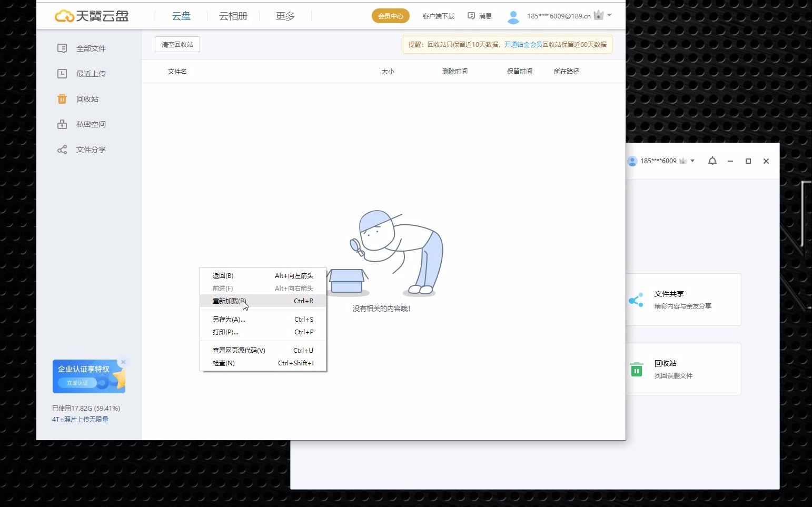Click the avatar in desktop client window
The height and width of the screenshot is (507, 812).
(x=632, y=161)
